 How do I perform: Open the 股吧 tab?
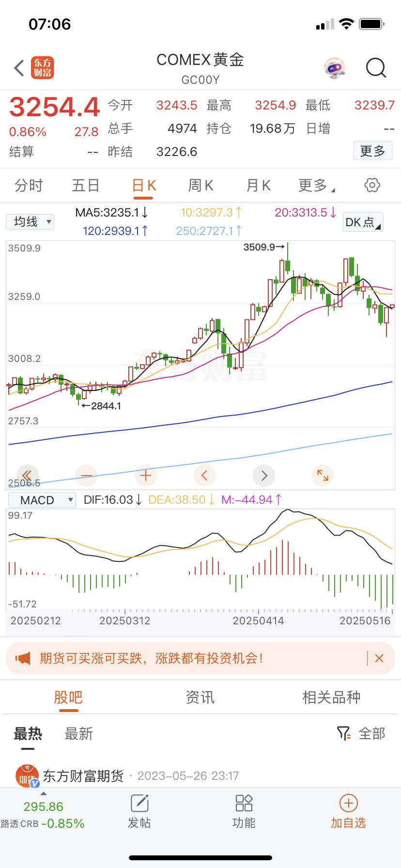click(x=68, y=697)
